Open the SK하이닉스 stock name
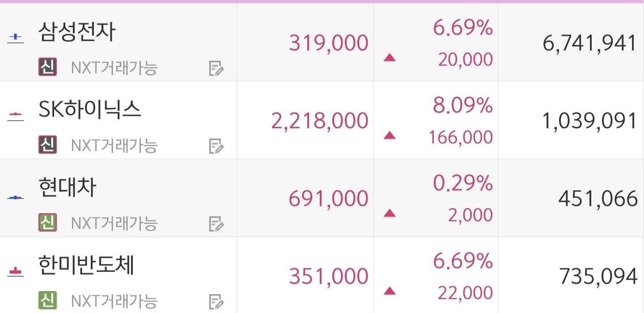Screen dimensions: 644x313 [x=90, y=110]
